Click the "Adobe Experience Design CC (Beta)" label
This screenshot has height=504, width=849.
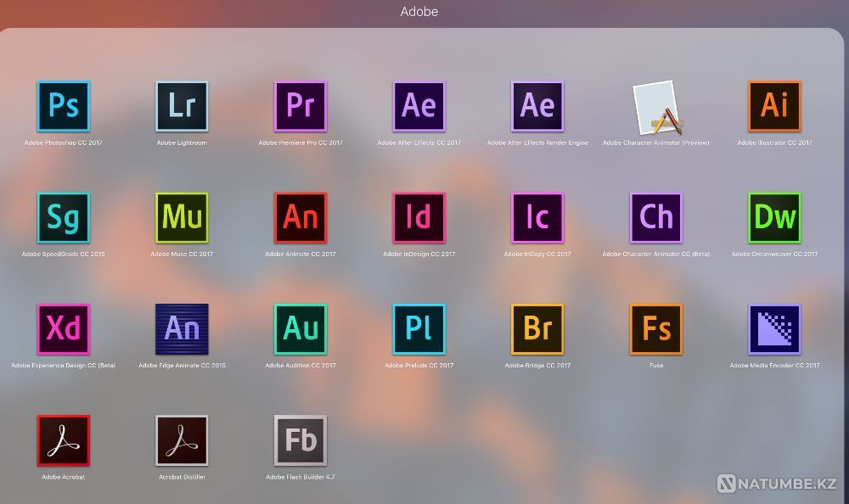(64, 366)
